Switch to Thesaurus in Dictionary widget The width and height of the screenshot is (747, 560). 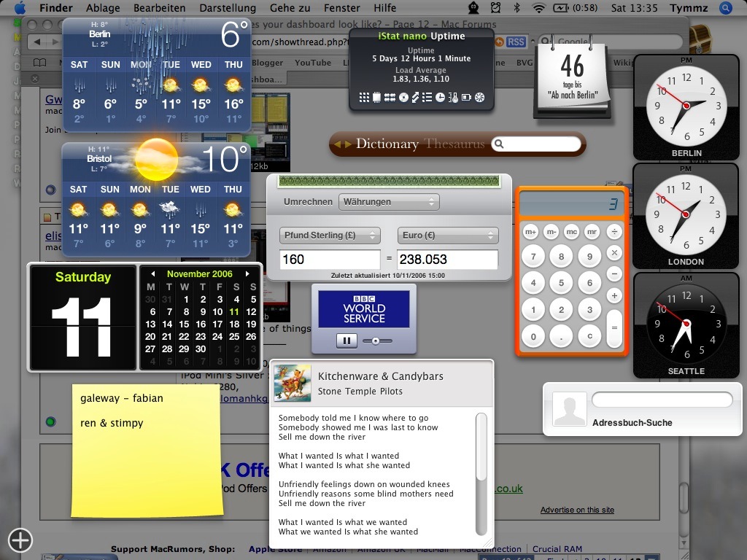tap(454, 144)
